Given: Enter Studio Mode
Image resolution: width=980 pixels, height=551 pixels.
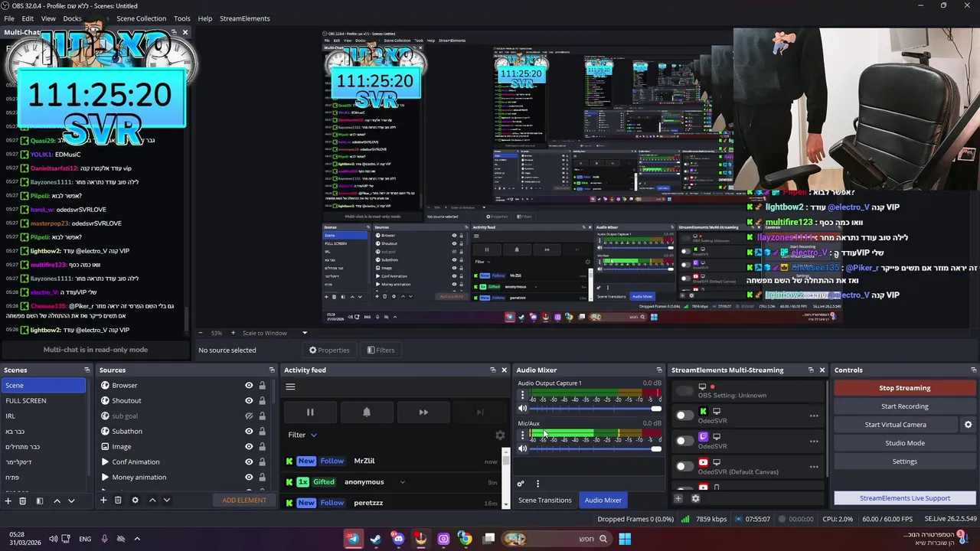Looking at the screenshot, I should coord(904,443).
